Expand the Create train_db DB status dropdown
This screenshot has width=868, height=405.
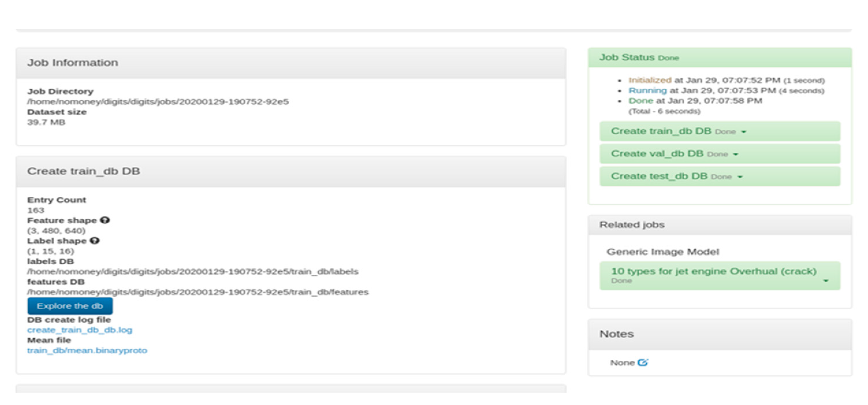(744, 131)
